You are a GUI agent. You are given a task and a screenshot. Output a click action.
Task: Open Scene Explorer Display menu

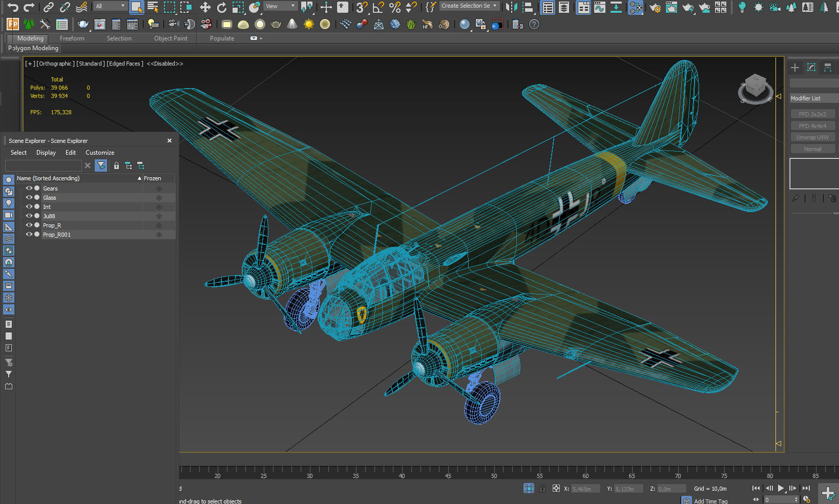click(46, 153)
